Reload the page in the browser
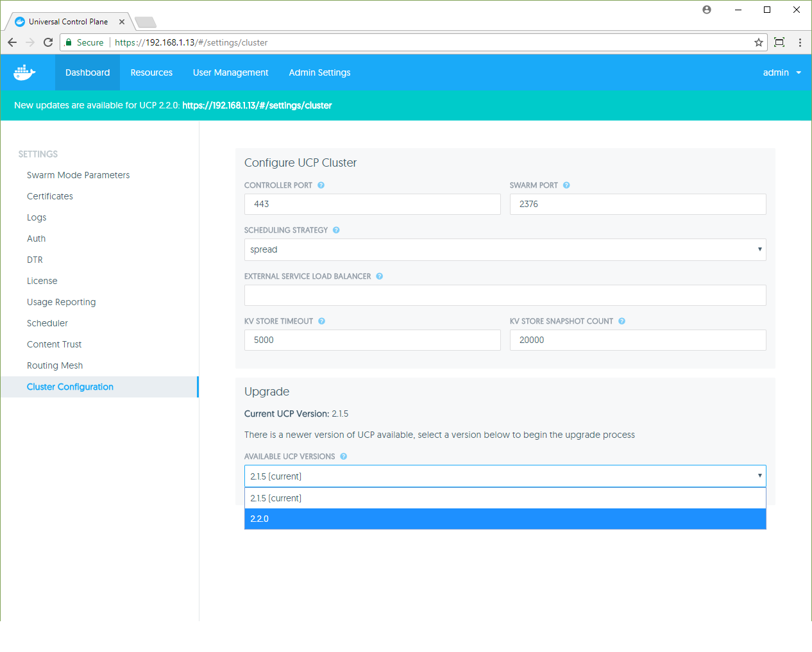 point(48,42)
